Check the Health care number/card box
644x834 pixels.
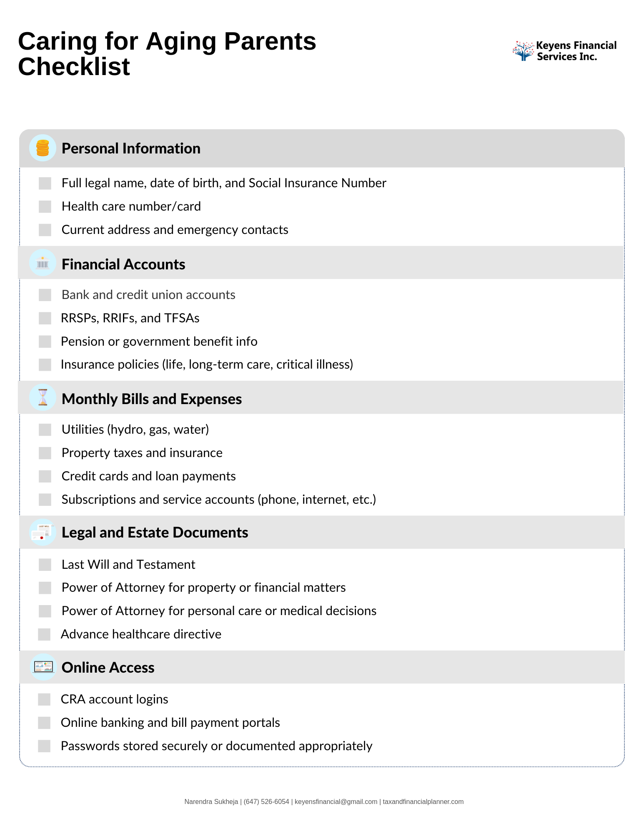tap(45, 206)
